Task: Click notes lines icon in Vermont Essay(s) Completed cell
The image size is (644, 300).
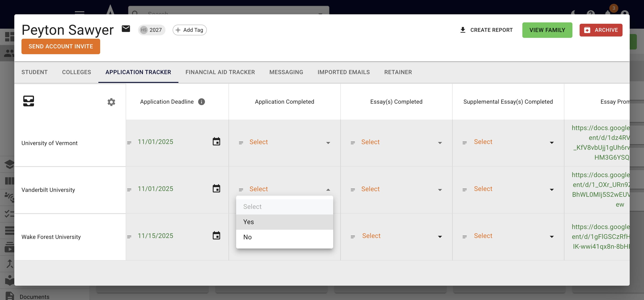Action: pyautogui.click(x=353, y=143)
